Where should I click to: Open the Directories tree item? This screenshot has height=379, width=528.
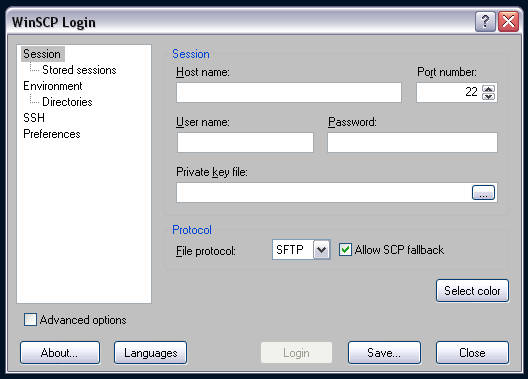click(x=67, y=102)
